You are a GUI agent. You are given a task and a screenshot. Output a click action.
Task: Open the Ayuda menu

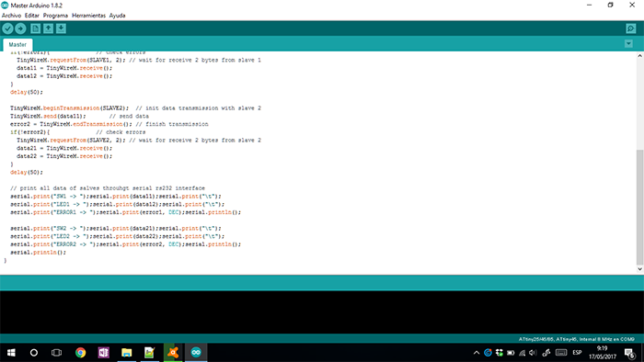(x=118, y=16)
